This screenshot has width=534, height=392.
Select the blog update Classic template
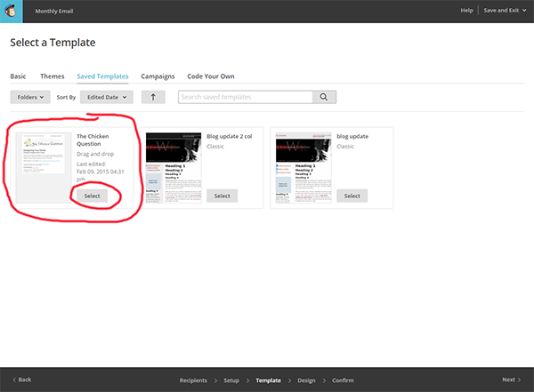click(x=352, y=196)
